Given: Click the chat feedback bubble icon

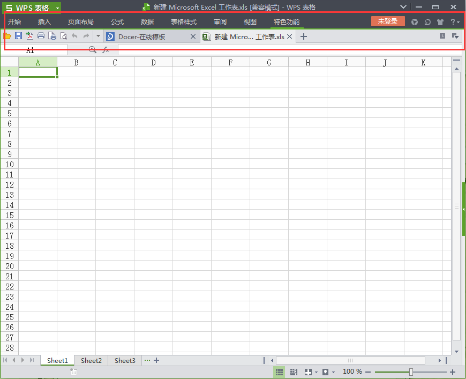Looking at the screenshot, I should (x=428, y=22).
